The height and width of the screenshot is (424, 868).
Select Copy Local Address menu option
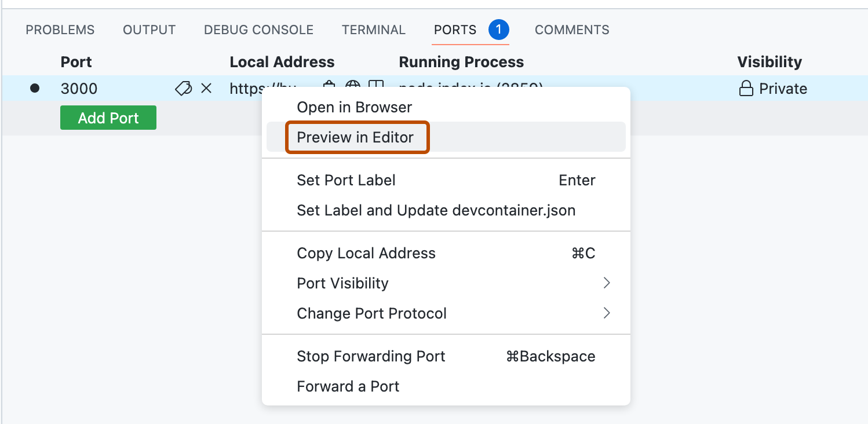click(366, 253)
